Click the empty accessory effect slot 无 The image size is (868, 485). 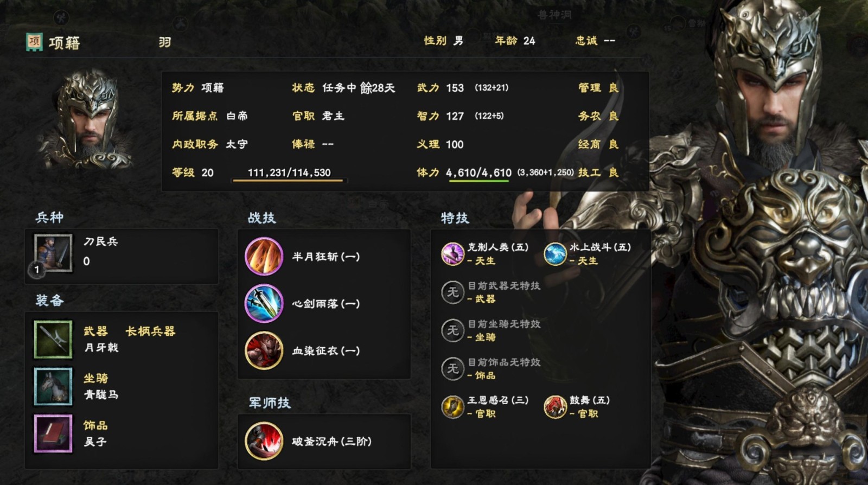[452, 368]
